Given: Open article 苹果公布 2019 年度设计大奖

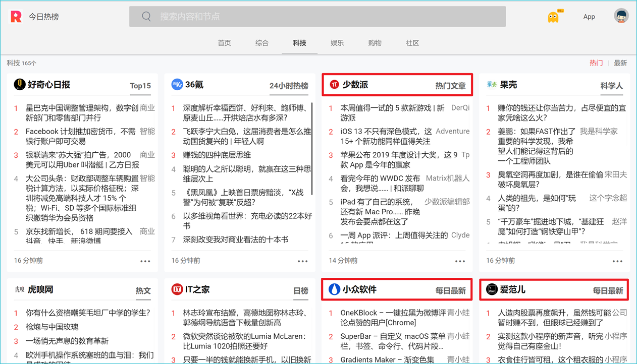Looking at the screenshot, I should 399,160.
